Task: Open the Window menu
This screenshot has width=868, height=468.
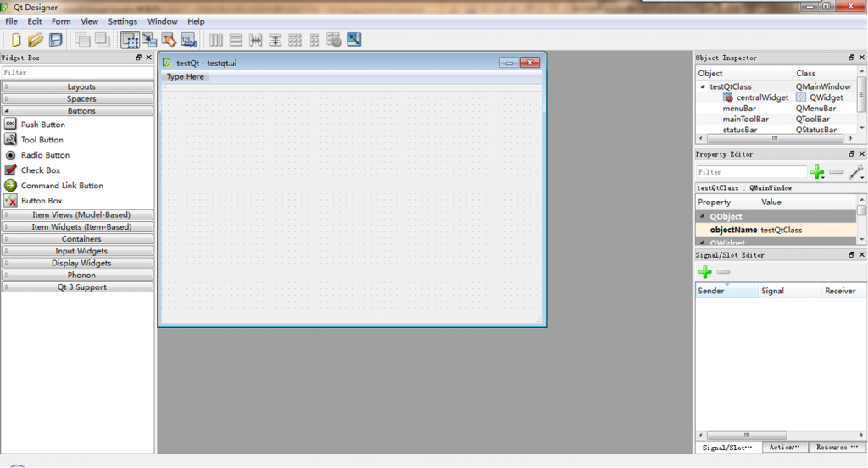Action: coord(162,21)
